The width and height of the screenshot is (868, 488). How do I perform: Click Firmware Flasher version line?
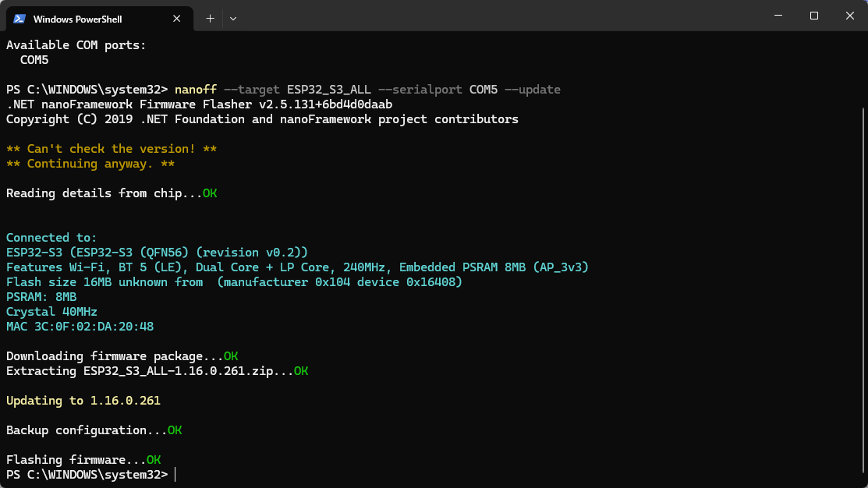point(200,104)
